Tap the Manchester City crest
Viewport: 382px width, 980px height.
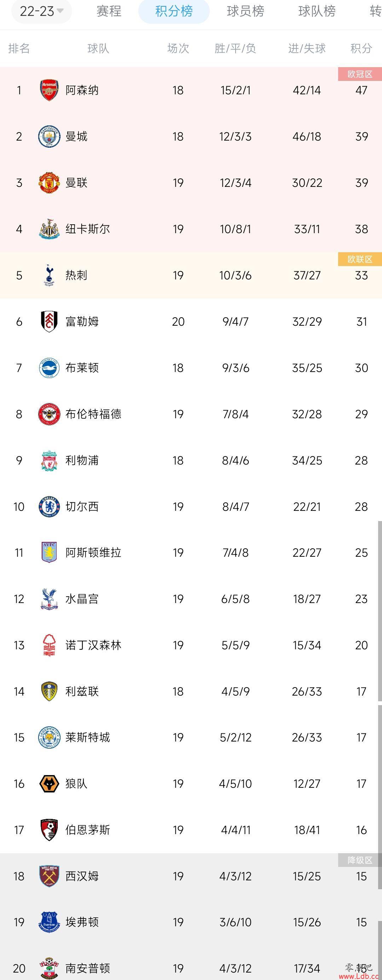[49, 137]
